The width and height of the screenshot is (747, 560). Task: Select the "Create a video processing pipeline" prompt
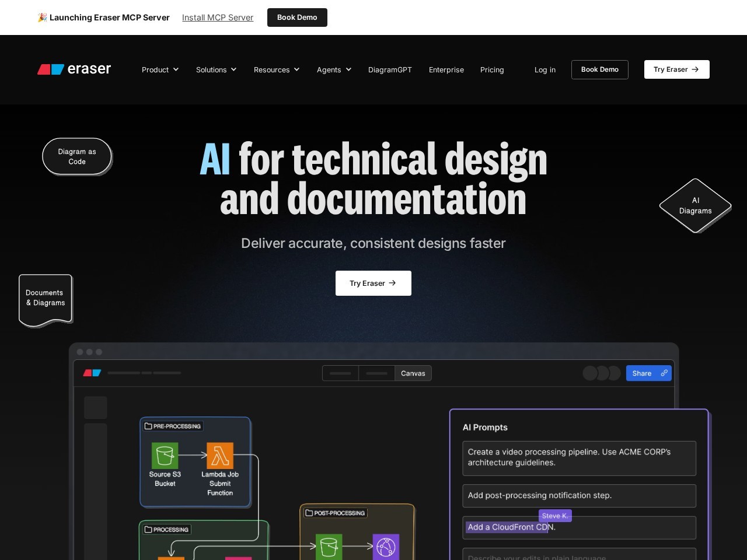580,458
